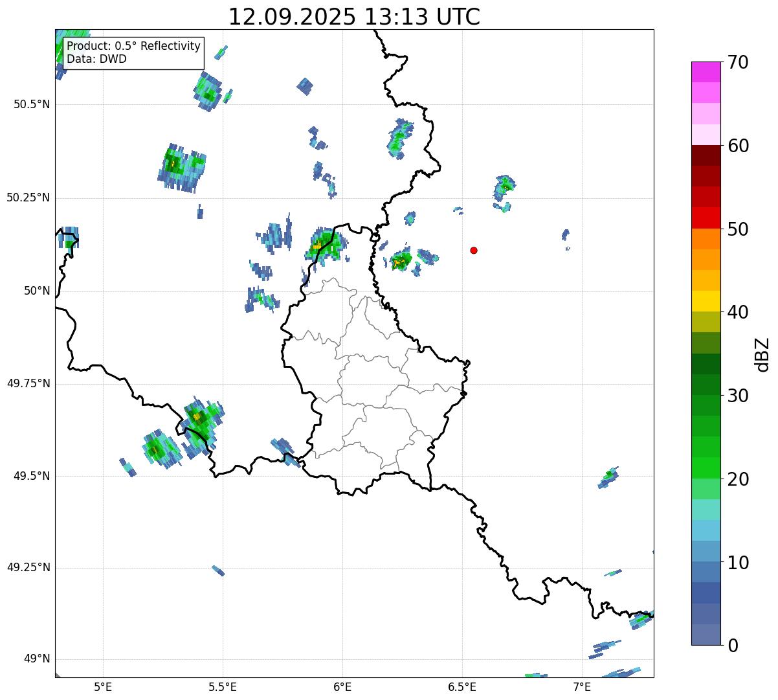Click the dBZ colorbar axis label
778x700 pixels.
click(x=762, y=354)
